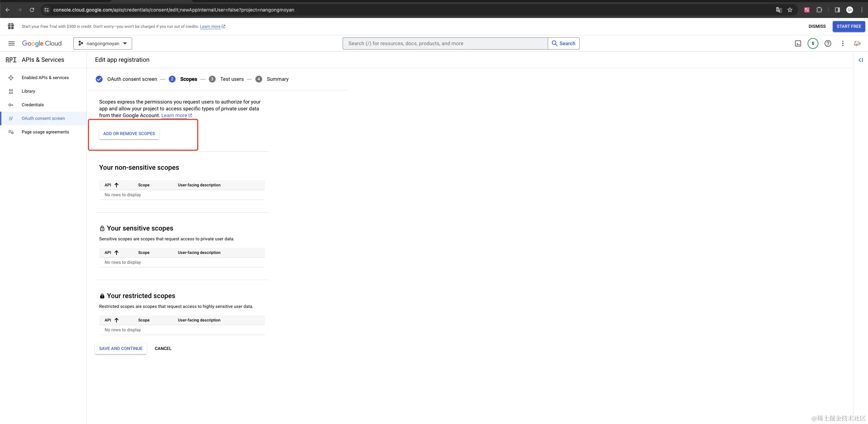Open Enabled APIs & services page
This screenshot has height=424, width=868.
tap(45, 78)
